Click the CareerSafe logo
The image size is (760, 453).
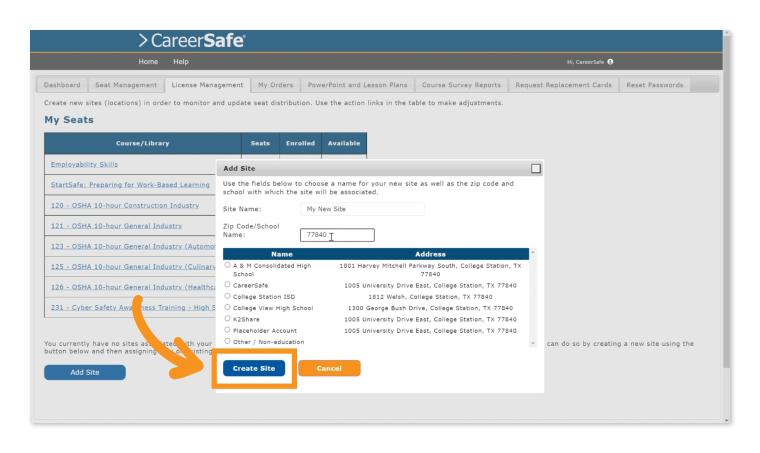(192, 40)
